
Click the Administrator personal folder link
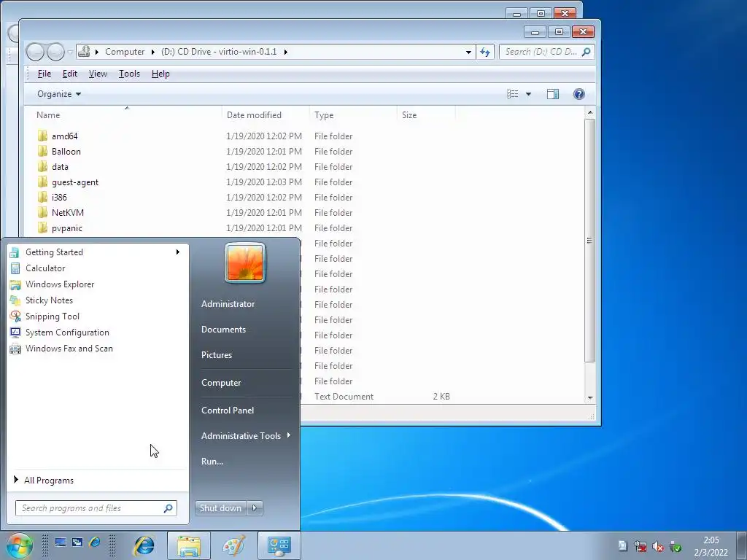click(x=228, y=304)
